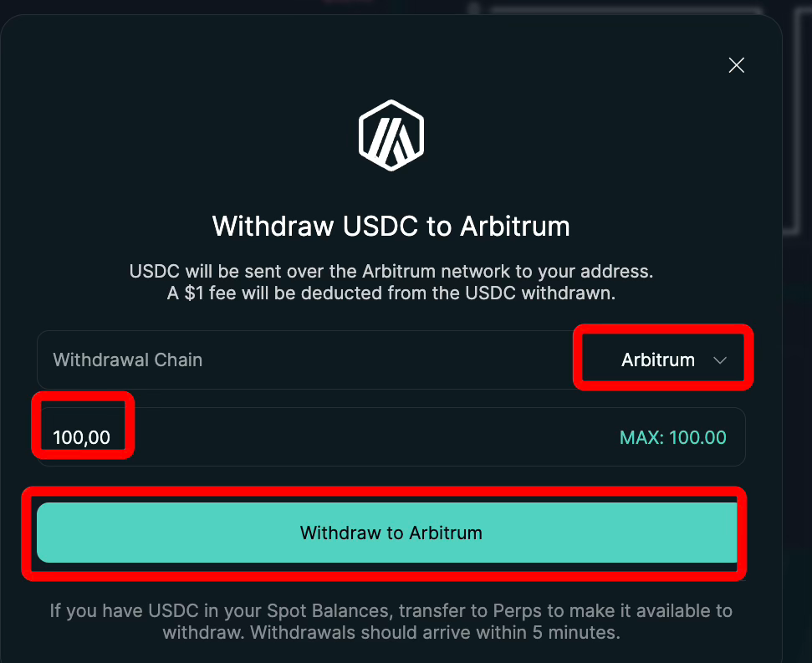The image size is (812, 663).
Task: Click the USDC sent over Arbitrum description line
Action: pos(391,272)
